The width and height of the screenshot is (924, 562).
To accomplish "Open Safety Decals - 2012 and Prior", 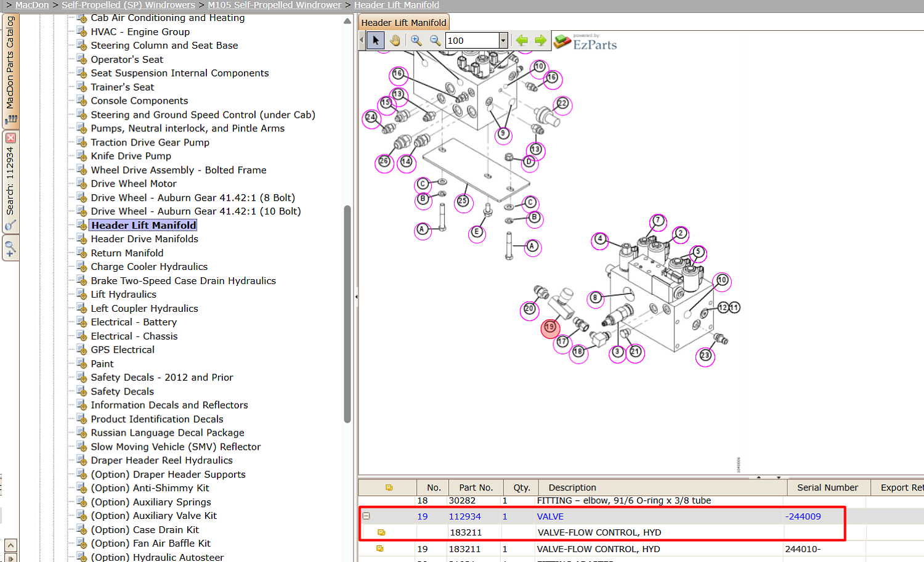I will 162,378.
